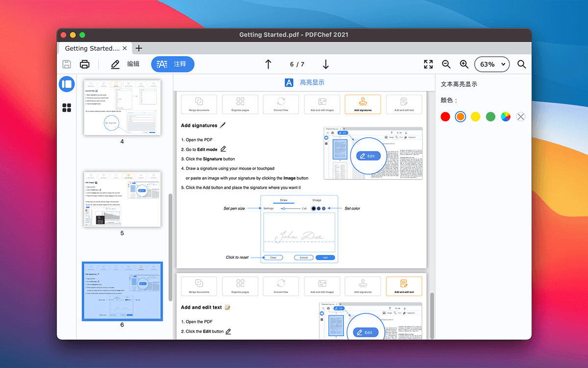Screen dimensions: 588x368
Task: Click the 高亮显示 highlight label
Action: click(x=312, y=82)
